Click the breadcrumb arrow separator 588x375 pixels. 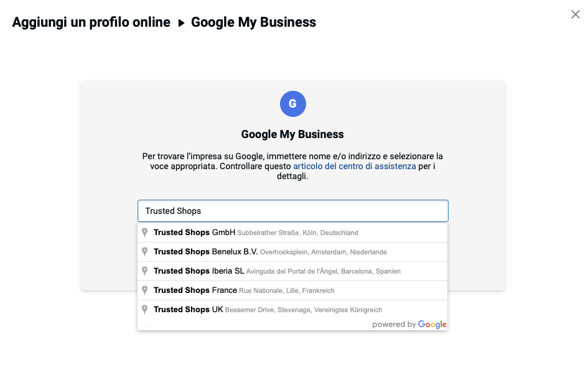pyautogui.click(x=181, y=23)
